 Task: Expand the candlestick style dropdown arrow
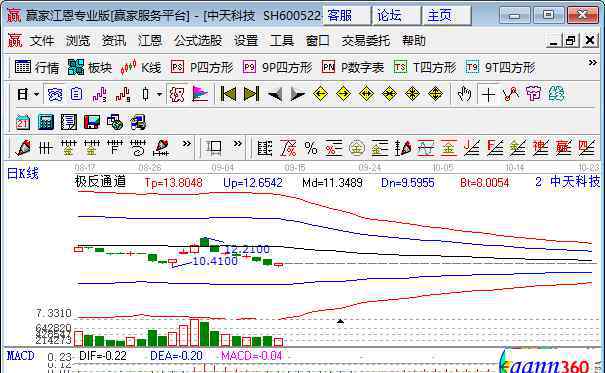159,94
